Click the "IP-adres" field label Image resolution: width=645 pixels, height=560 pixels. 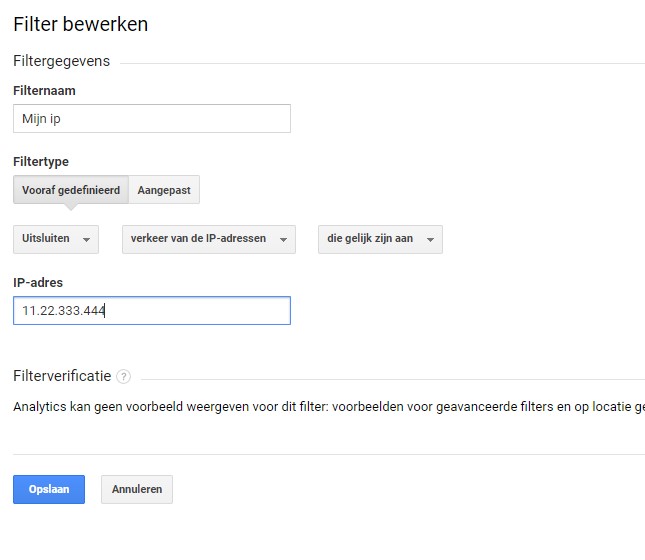click(x=38, y=283)
